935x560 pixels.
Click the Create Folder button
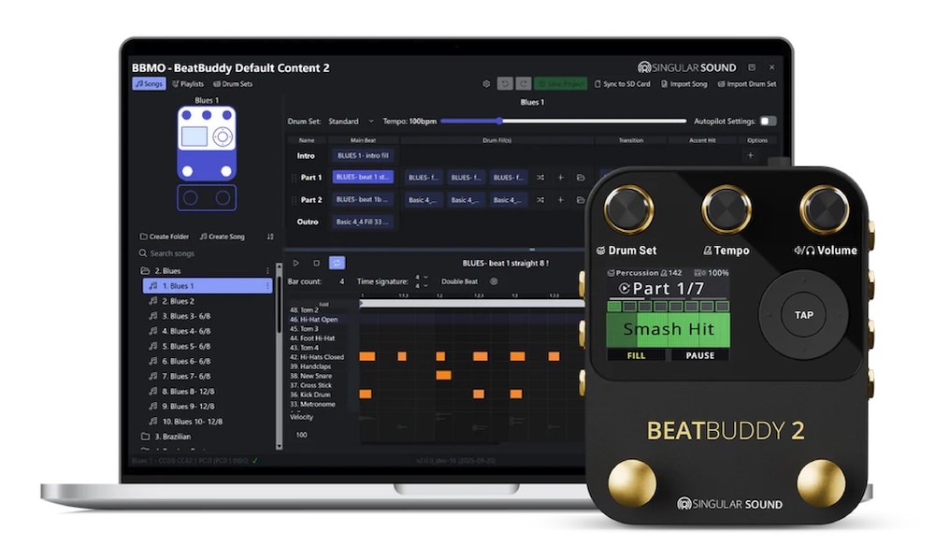click(165, 237)
